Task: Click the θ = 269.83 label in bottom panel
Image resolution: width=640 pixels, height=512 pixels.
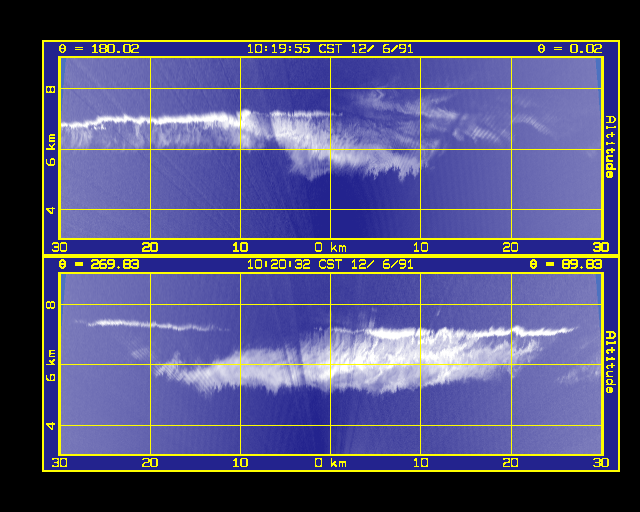Action: tap(99, 265)
